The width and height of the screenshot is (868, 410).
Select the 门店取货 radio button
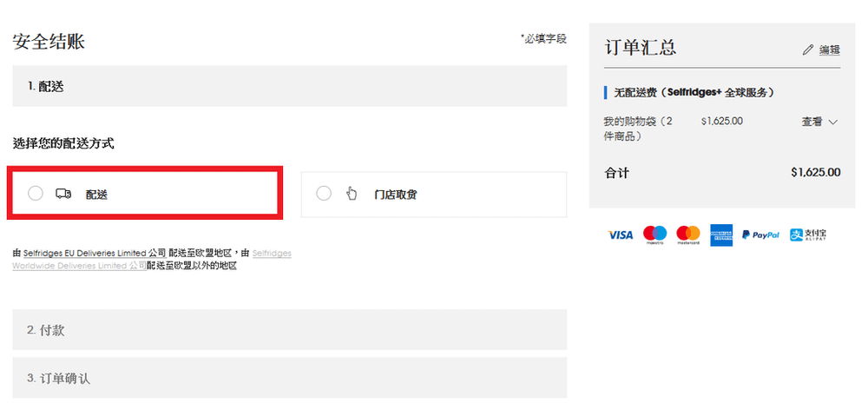pos(324,194)
